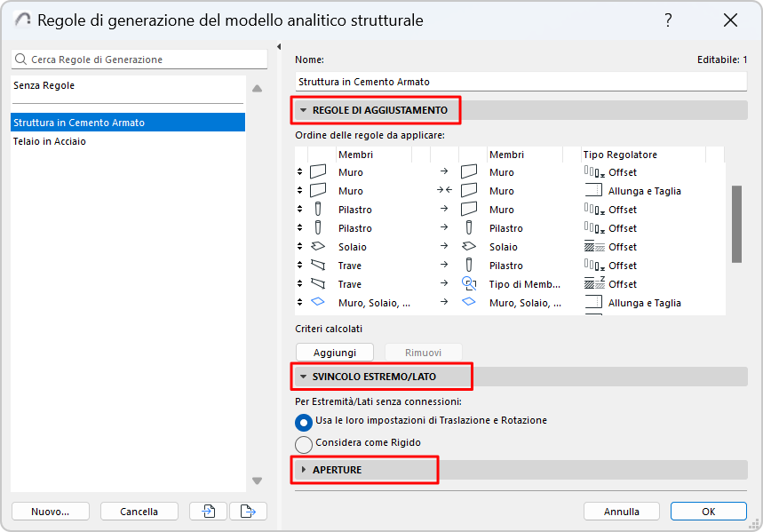The height and width of the screenshot is (532, 763).
Task: Collapse the Svincolo Estremo/Lato section
Action: point(304,377)
